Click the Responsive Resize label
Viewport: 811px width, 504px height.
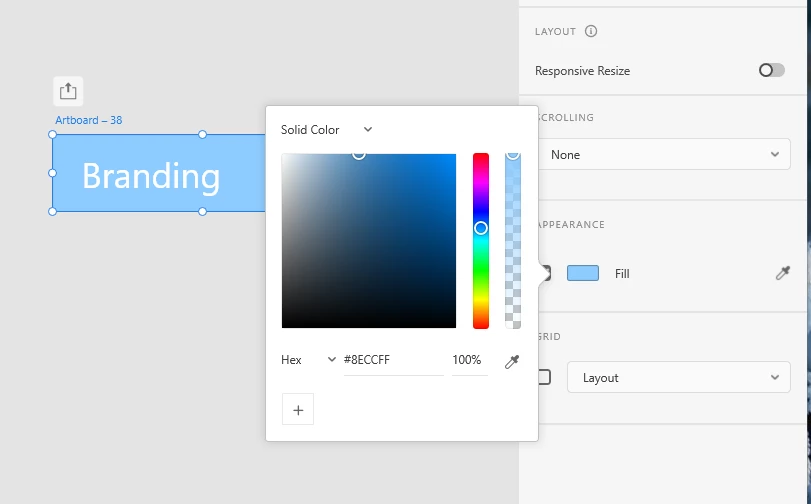pos(582,71)
